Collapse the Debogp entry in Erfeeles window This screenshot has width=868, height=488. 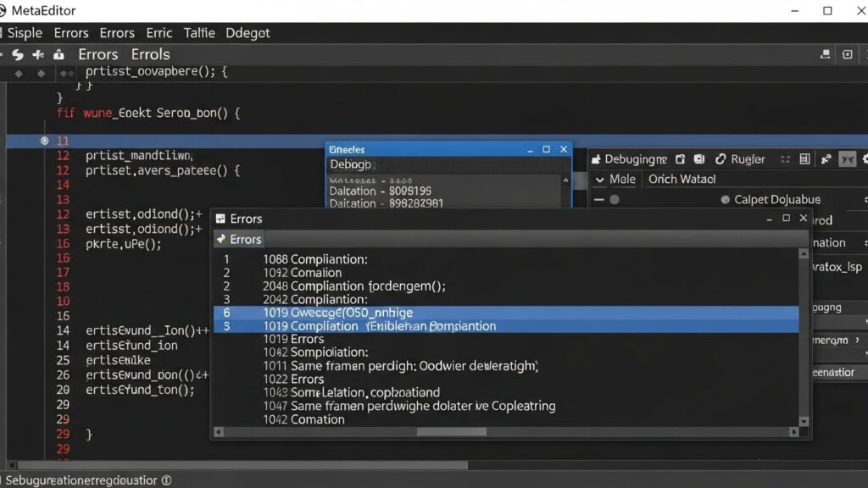tap(351, 164)
